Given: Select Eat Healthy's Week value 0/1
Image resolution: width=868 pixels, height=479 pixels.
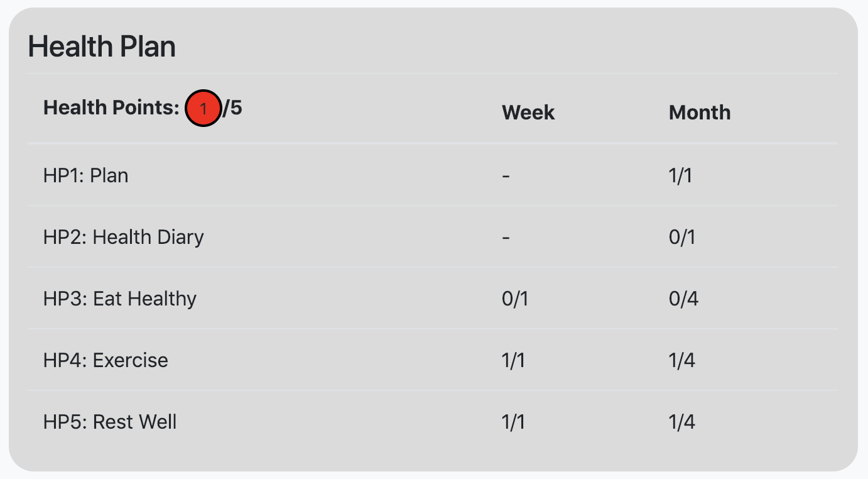Looking at the screenshot, I should (x=514, y=299).
